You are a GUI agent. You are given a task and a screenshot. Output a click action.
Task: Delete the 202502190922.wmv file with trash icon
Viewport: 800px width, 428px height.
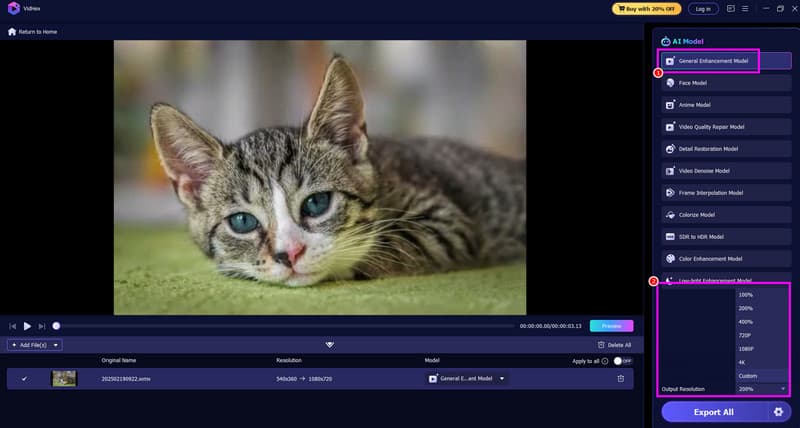click(x=620, y=379)
